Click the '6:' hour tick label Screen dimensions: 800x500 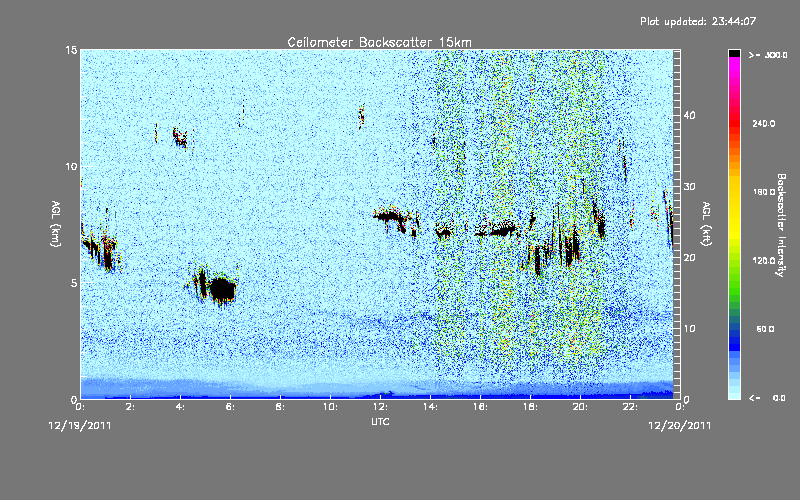[x=231, y=407]
